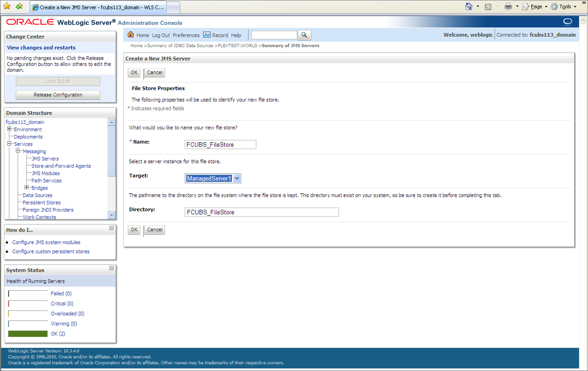Click the browser RSS feeds icon
Image resolution: width=588 pixels, height=371 pixels.
488,7
